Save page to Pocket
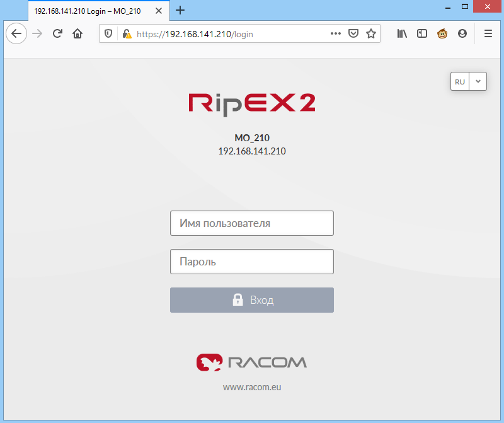 coord(353,33)
